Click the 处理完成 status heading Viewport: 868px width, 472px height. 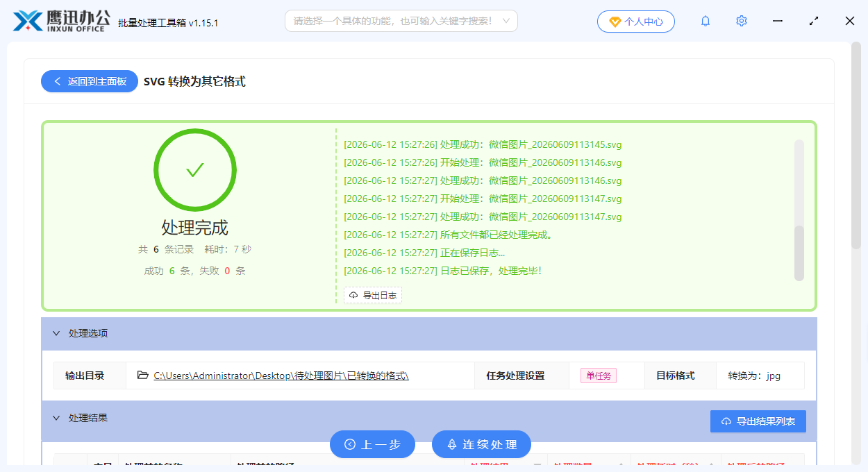click(195, 228)
